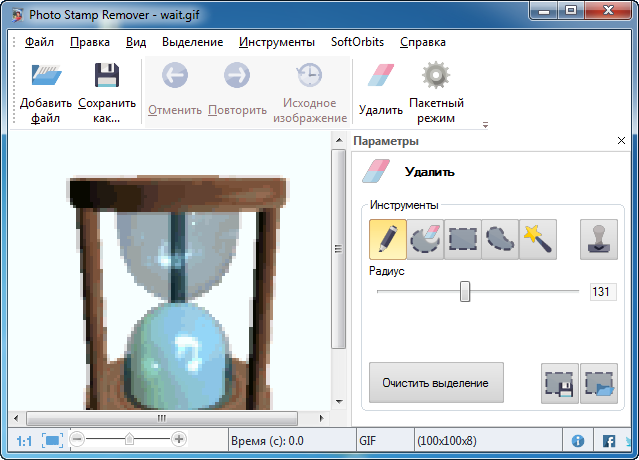Select the magic wand tool
The image size is (639, 460).
coord(538,240)
